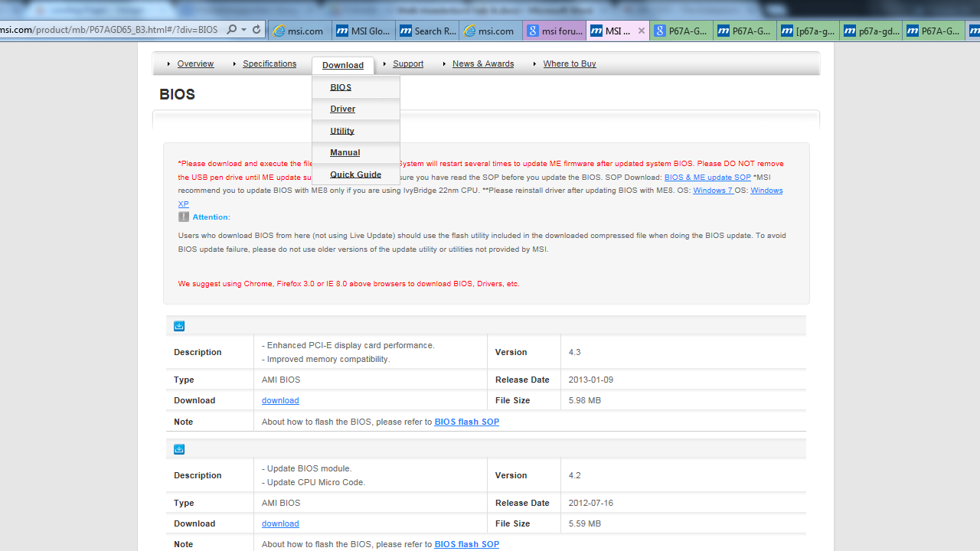Open BIOS flash SOP link for 4.3
Viewport: 980px width, 551px height.
[467, 422]
